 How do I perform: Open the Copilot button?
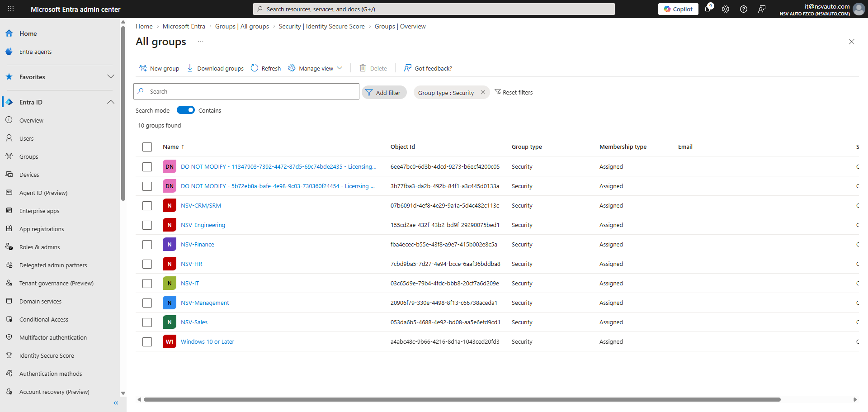point(678,9)
